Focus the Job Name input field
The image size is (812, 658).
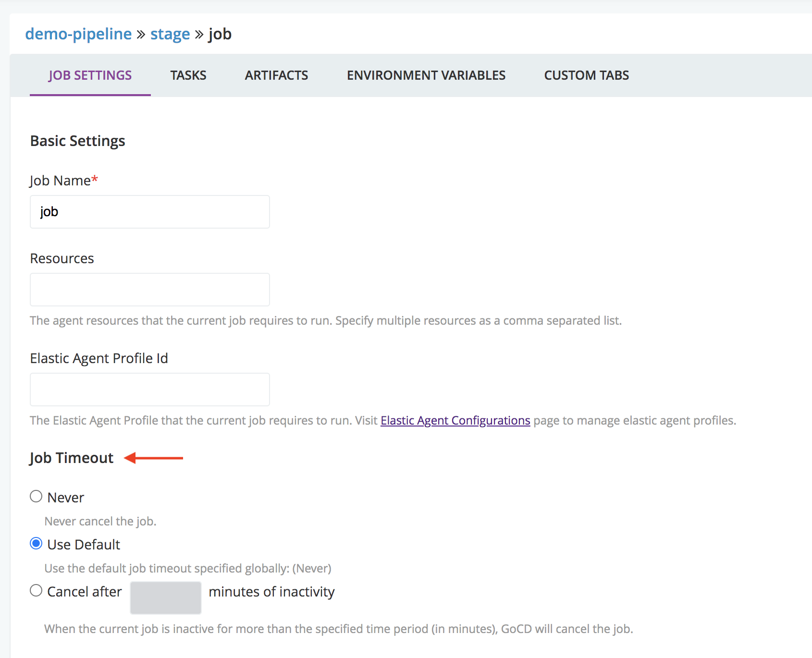pyautogui.click(x=150, y=212)
